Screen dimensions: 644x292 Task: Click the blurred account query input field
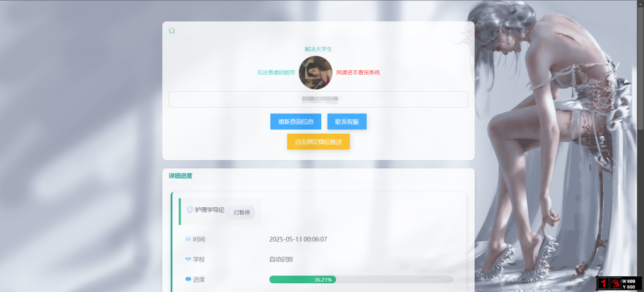pyautogui.click(x=318, y=99)
